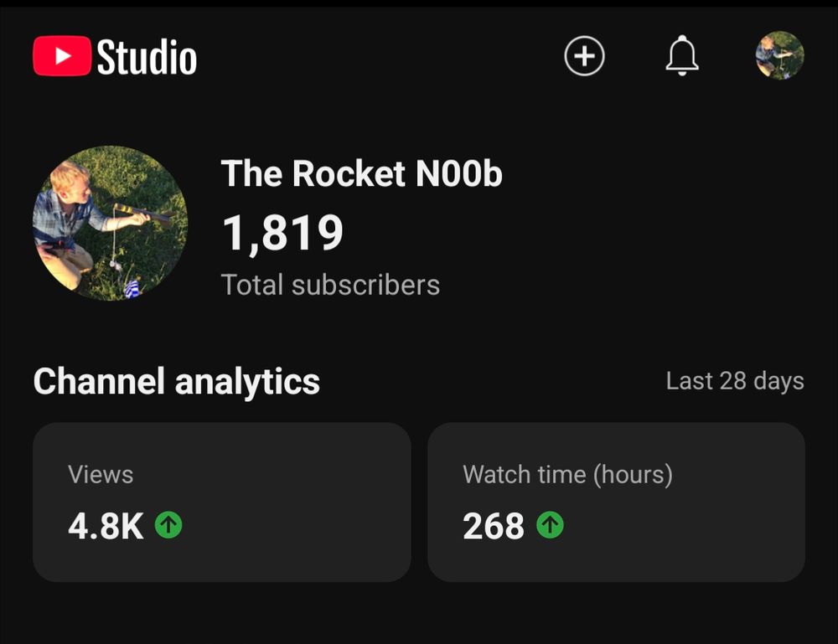Tap the 4.8K views value
Image resolution: width=838 pixels, height=644 pixels.
106,526
